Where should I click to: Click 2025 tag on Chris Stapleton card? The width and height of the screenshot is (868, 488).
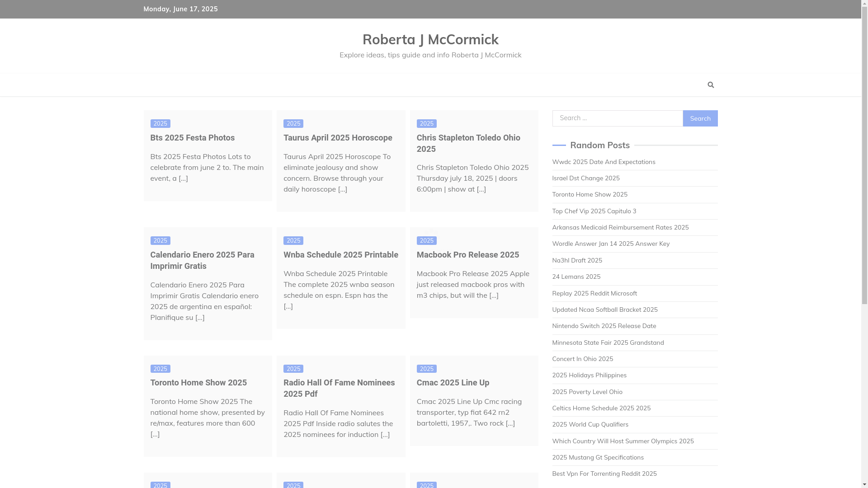427,123
